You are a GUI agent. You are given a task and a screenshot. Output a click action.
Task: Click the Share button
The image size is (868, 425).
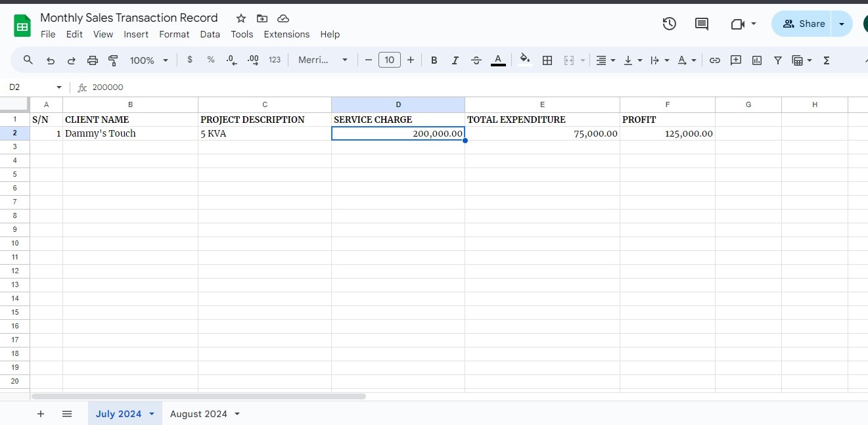click(803, 24)
